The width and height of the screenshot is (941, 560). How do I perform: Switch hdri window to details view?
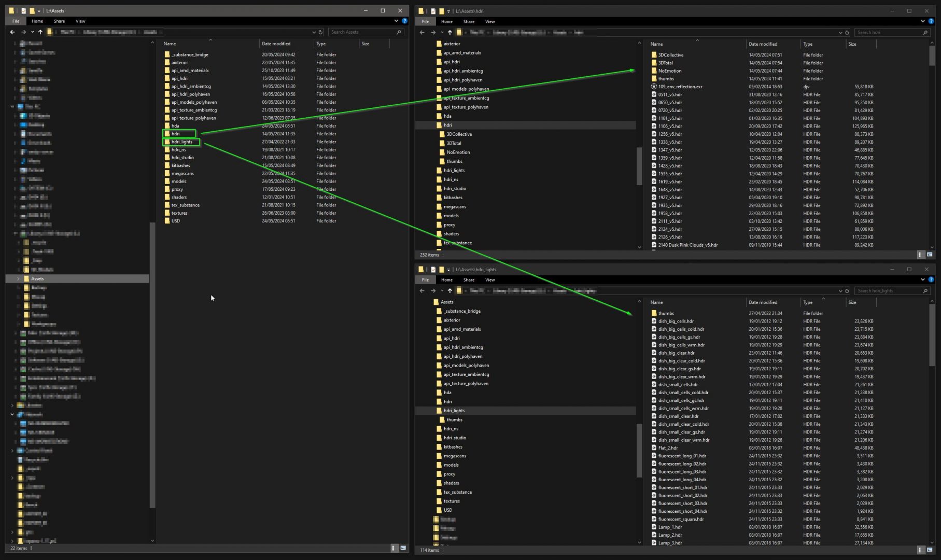pyautogui.click(x=920, y=255)
